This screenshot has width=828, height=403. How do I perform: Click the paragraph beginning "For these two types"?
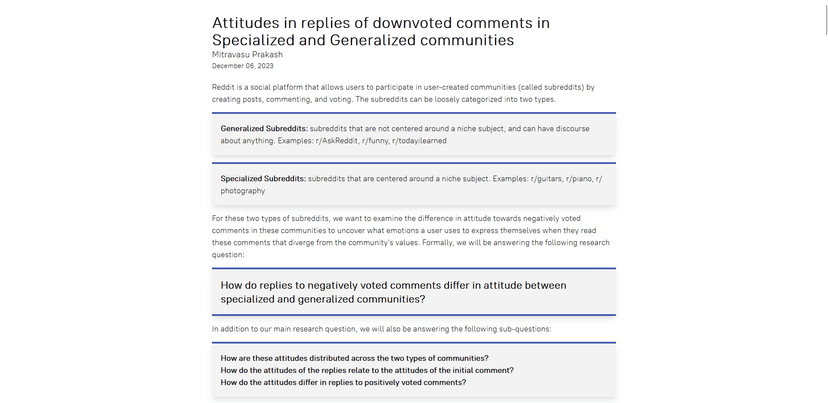[x=411, y=236]
